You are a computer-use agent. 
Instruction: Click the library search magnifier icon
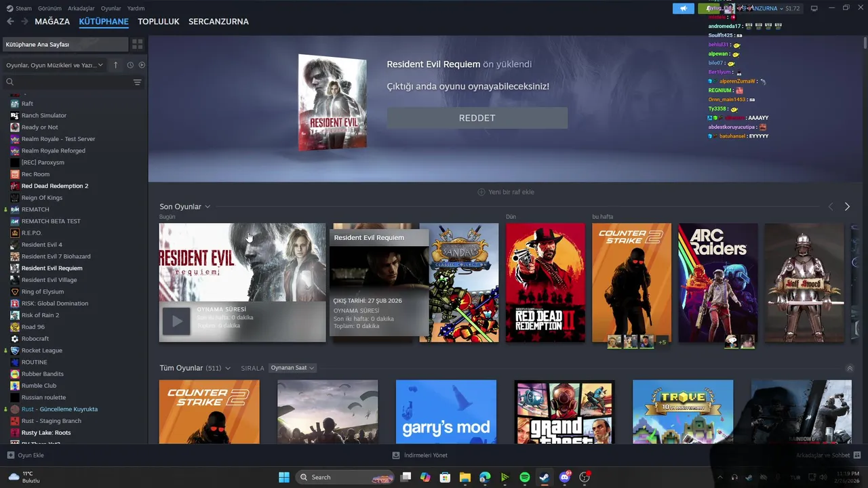coord(9,82)
